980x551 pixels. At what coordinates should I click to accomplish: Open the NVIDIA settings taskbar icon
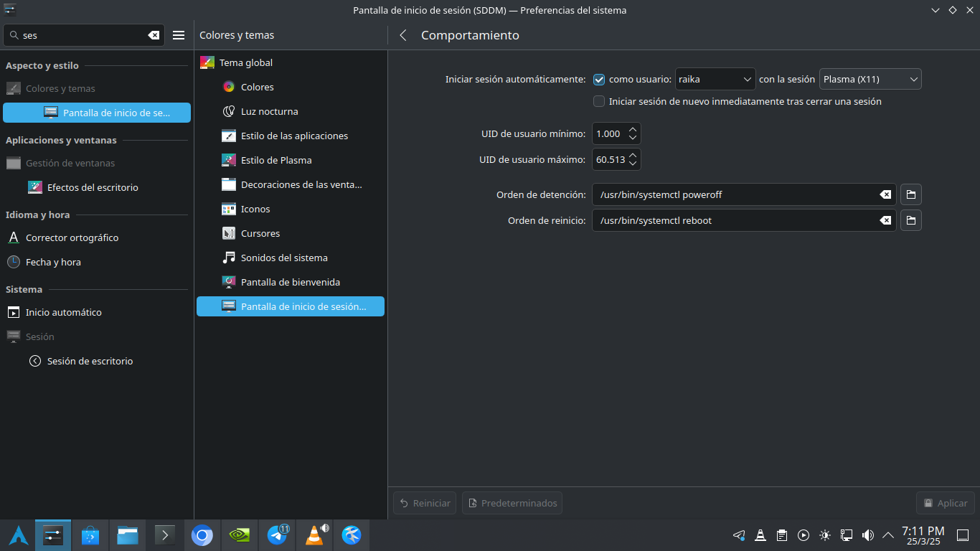coord(240,535)
